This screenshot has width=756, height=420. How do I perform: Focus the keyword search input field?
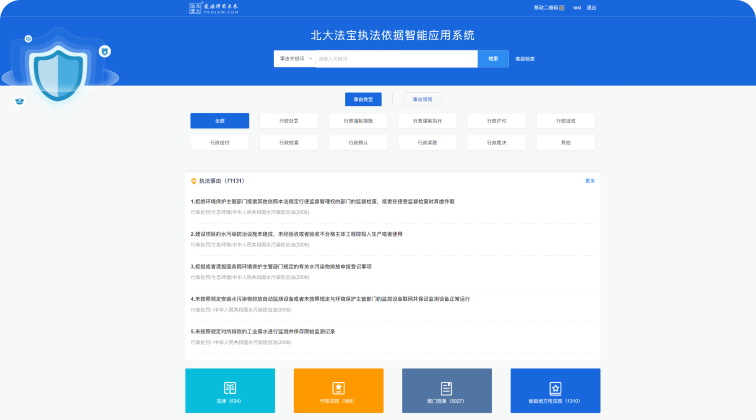pos(396,59)
